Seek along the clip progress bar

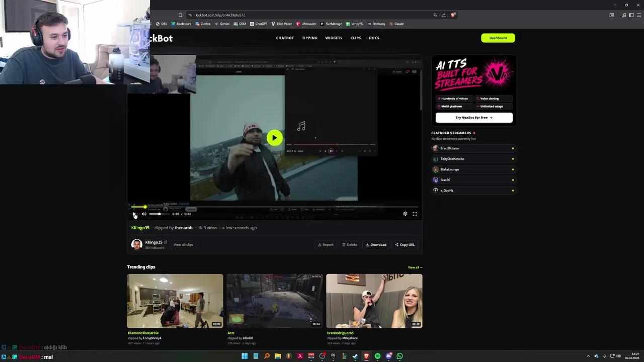pyautogui.click(x=274, y=207)
